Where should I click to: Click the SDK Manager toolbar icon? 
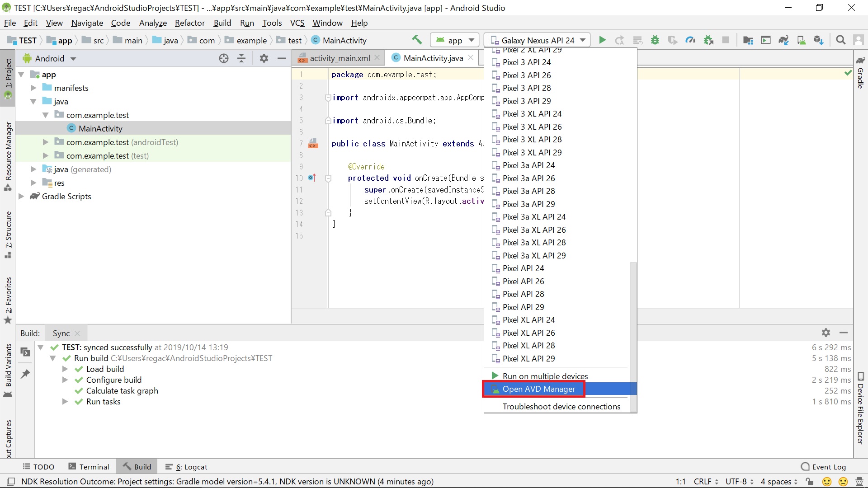point(819,40)
